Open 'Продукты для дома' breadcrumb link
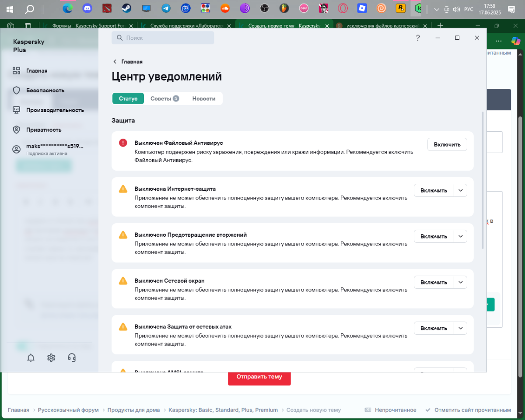 tap(133, 410)
